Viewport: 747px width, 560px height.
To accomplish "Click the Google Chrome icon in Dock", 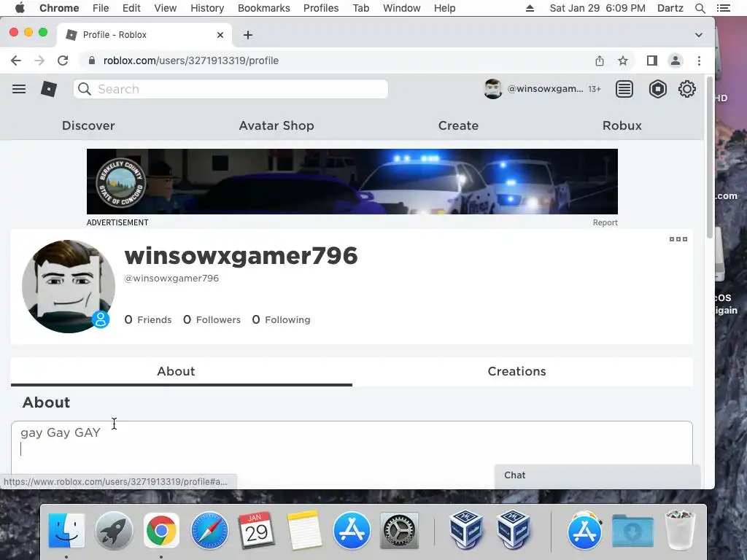I will [161, 531].
